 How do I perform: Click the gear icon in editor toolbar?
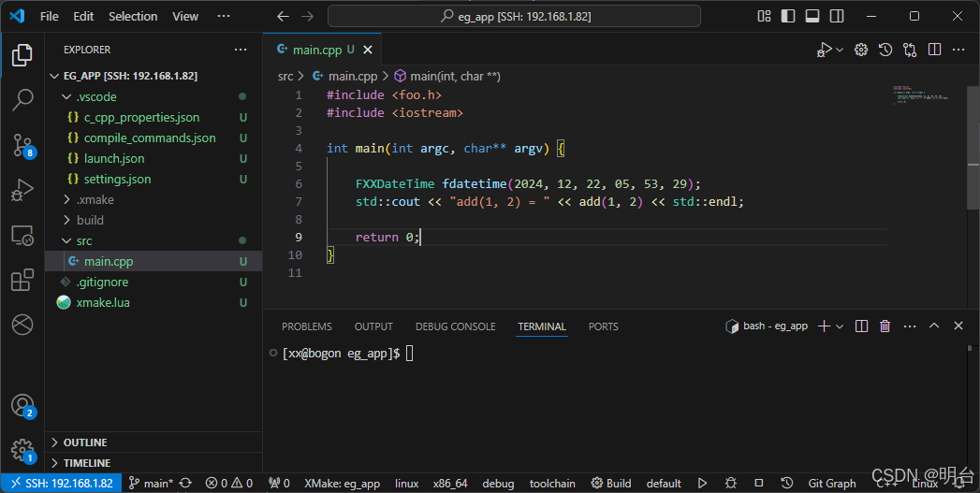861,50
